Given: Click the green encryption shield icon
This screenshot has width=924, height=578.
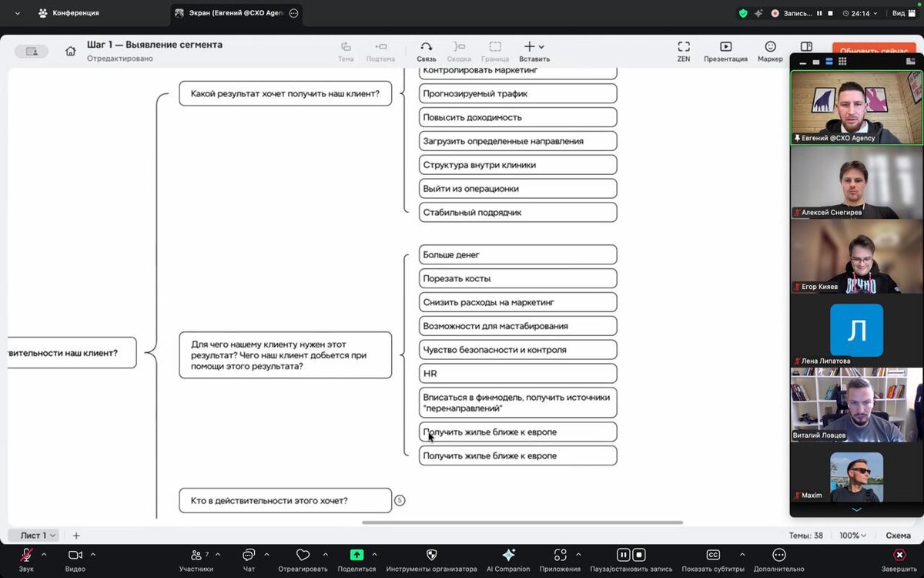Looking at the screenshot, I should point(743,13).
